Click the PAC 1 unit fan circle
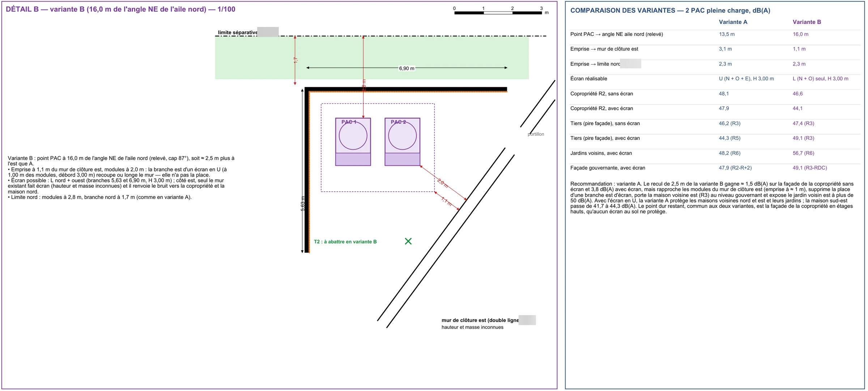Screen dimensions: 868x391 click(x=353, y=136)
